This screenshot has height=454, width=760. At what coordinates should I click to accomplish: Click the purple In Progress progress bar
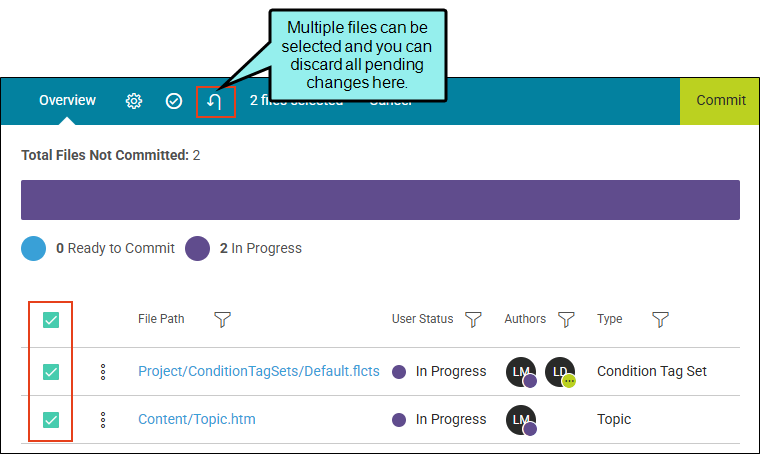(380, 200)
